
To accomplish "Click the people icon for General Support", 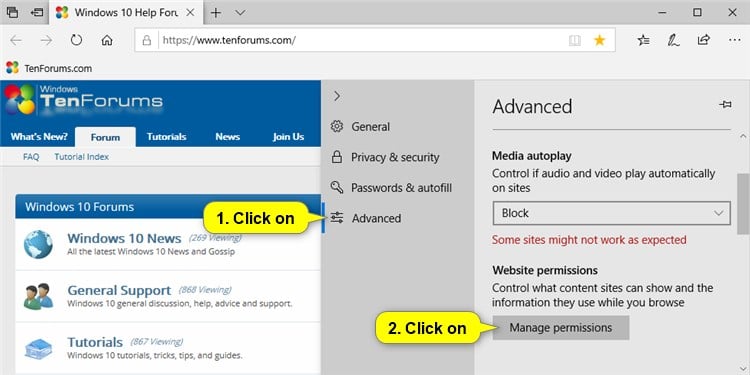I will [x=38, y=297].
